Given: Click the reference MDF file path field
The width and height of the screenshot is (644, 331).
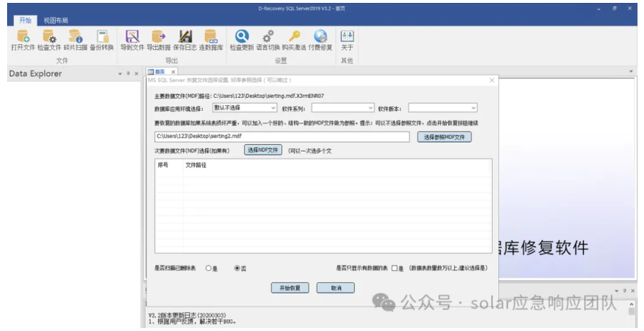Looking at the screenshot, I should click(x=282, y=136).
